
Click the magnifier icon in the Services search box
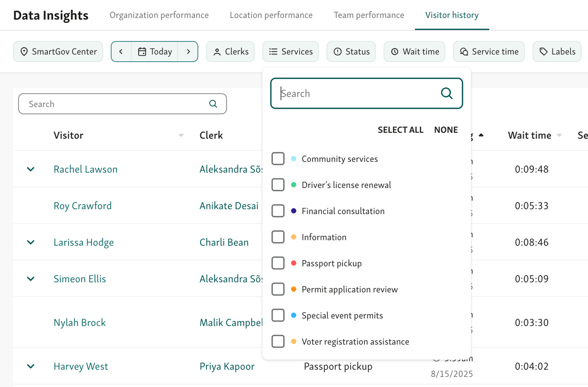pos(446,93)
